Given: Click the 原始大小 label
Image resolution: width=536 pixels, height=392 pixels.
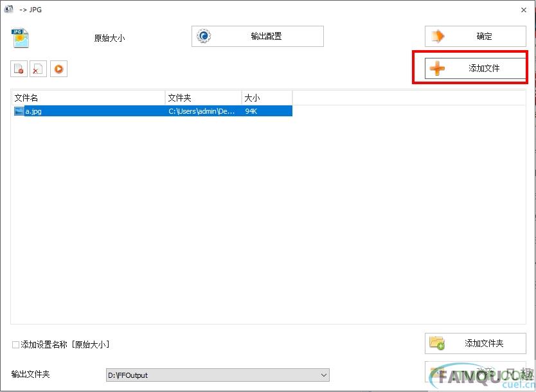Looking at the screenshot, I should pos(109,38).
